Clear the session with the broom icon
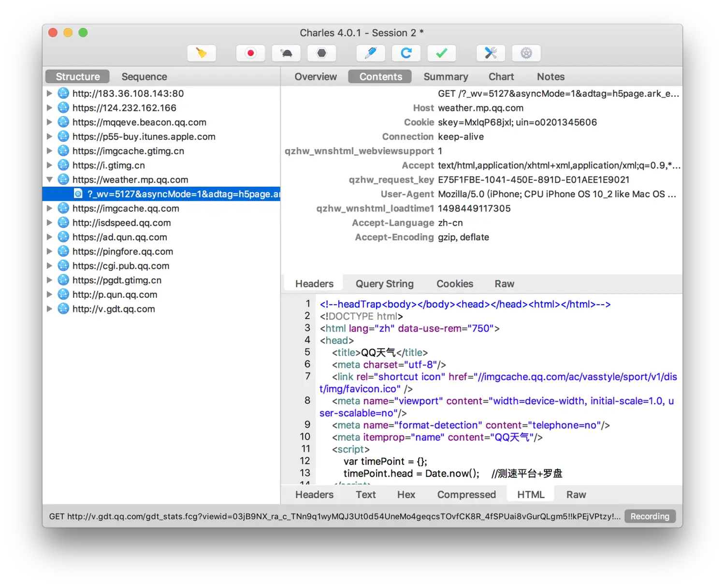Image resolution: width=725 pixels, height=588 pixels. (x=202, y=53)
